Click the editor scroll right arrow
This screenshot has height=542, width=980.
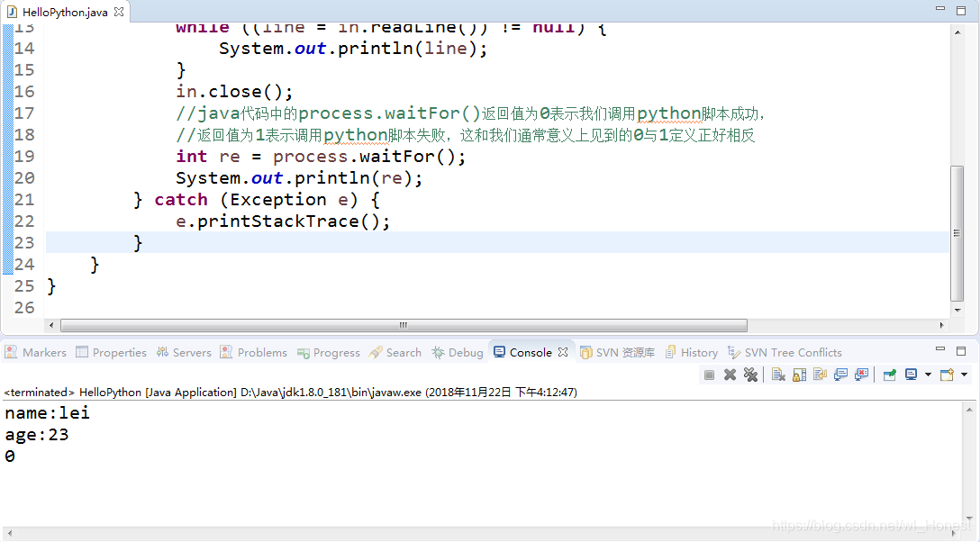coord(942,325)
